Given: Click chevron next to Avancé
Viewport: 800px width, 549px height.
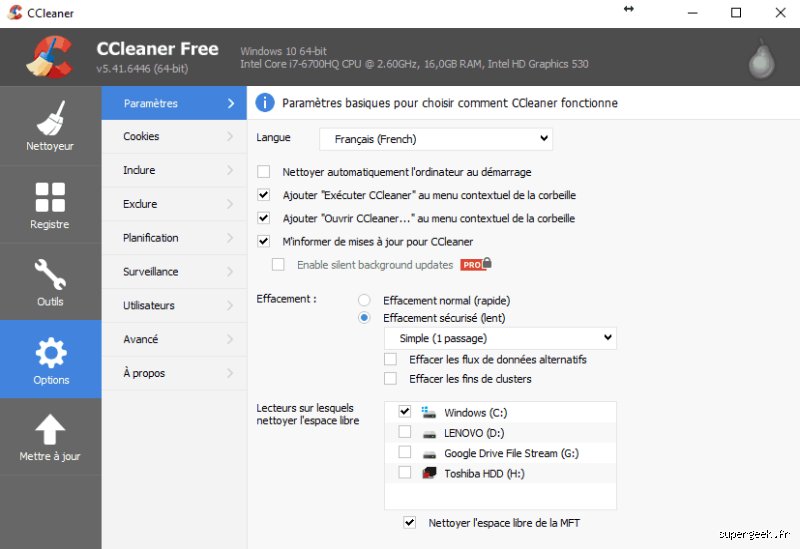Looking at the screenshot, I should pos(230,339).
